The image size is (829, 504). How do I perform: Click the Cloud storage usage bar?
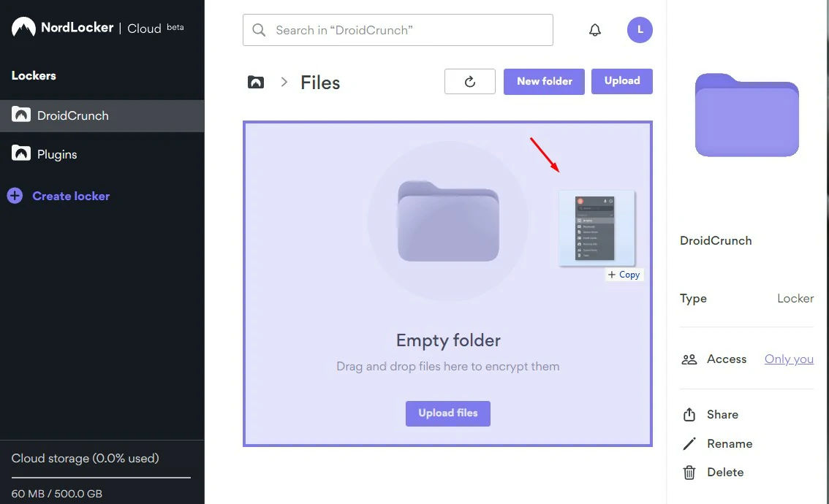pyautogui.click(x=101, y=478)
